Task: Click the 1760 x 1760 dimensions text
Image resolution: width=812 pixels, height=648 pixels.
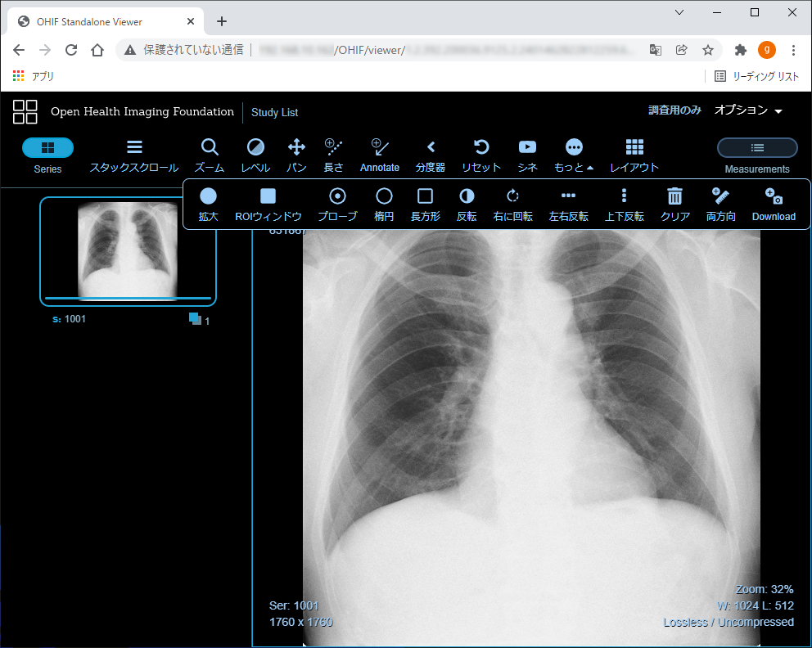Action: tap(301, 622)
